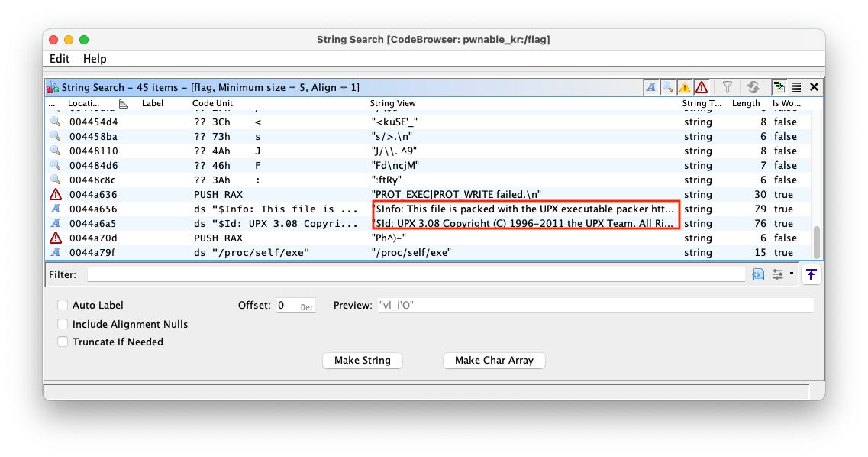The image size is (868, 457).
Task: Click into the Filter text field
Action: point(416,274)
